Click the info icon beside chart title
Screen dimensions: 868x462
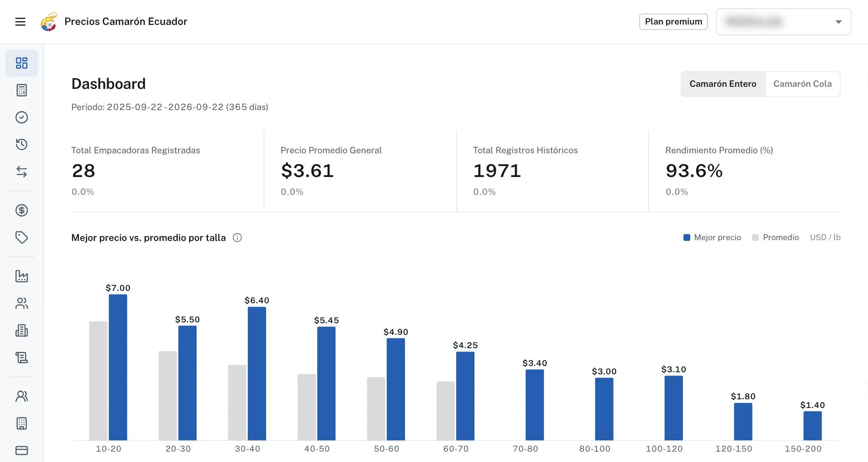(x=237, y=238)
